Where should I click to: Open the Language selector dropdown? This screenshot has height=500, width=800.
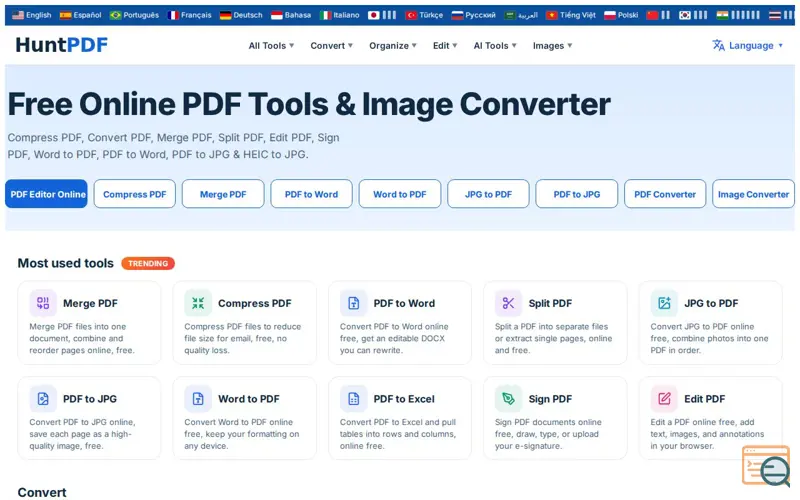pos(747,45)
